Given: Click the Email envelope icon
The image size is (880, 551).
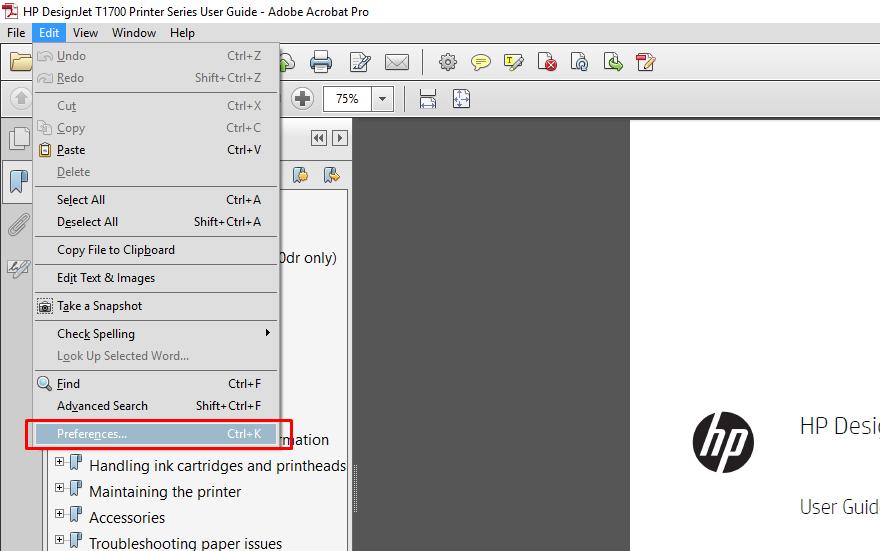Looking at the screenshot, I should point(397,62).
